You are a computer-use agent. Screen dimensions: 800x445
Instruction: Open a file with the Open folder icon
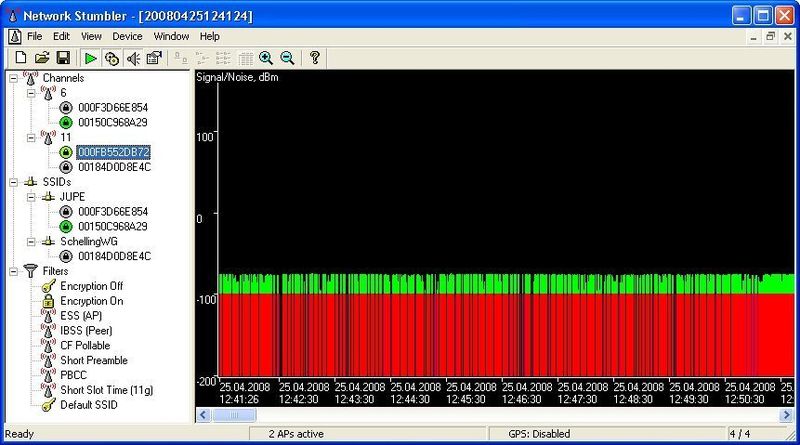coord(42,58)
